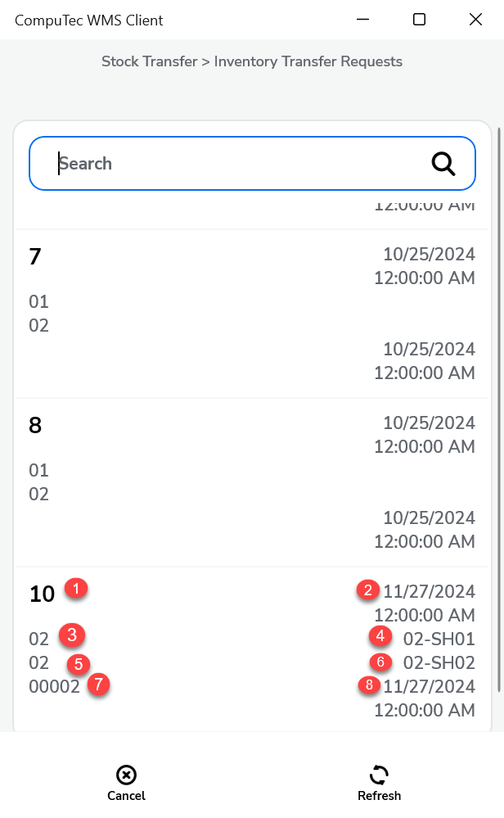Click red marker badge number 7 beside 00002
Image resolution: width=504 pixels, height=818 pixels.
97,685
